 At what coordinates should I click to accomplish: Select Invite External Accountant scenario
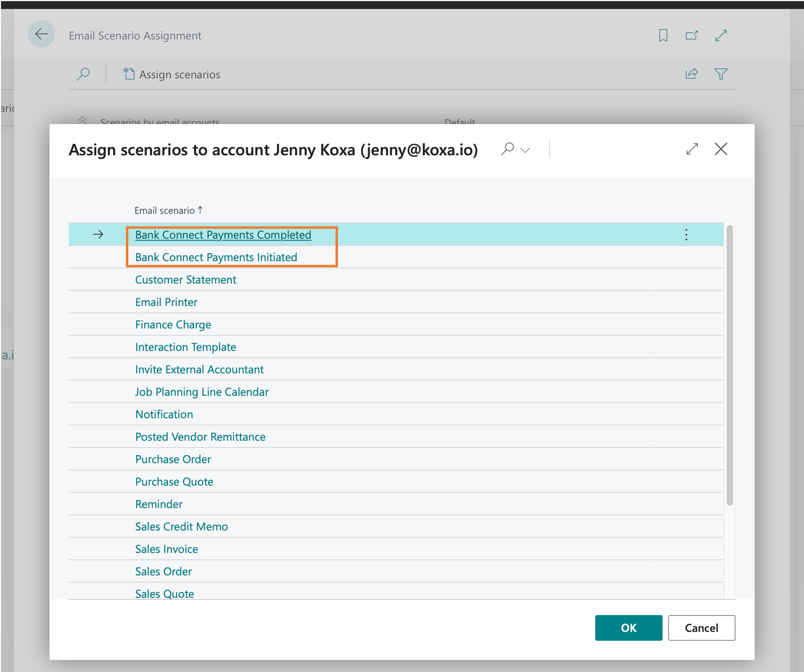click(x=199, y=369)
